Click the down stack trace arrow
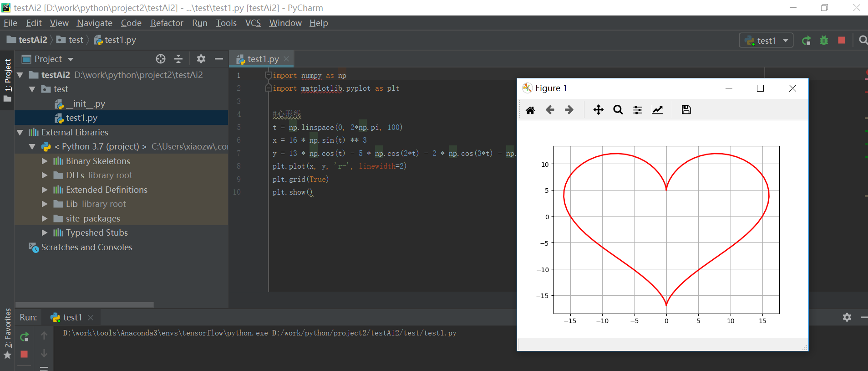This screenshot has width=868, height=371. pyautogui.click(x=44, y=353)
